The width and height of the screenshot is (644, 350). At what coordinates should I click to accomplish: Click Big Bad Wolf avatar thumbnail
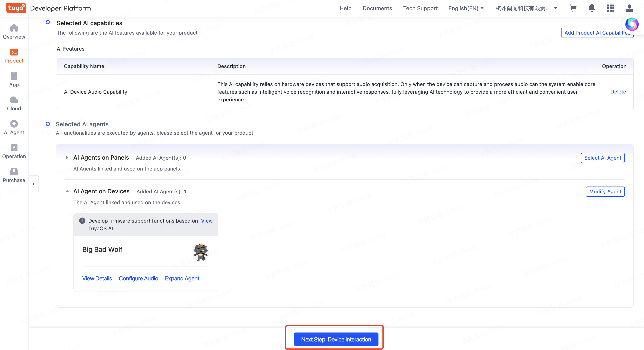201,252
